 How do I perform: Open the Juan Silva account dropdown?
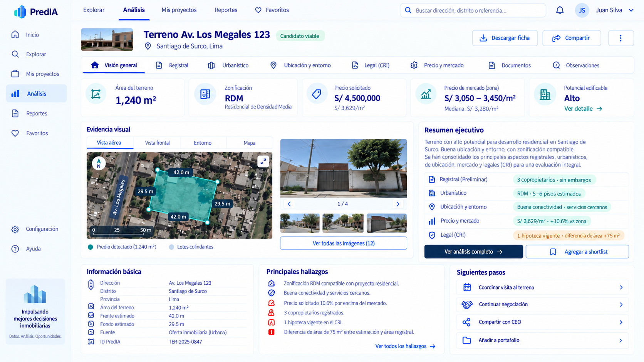pos(615,10)
